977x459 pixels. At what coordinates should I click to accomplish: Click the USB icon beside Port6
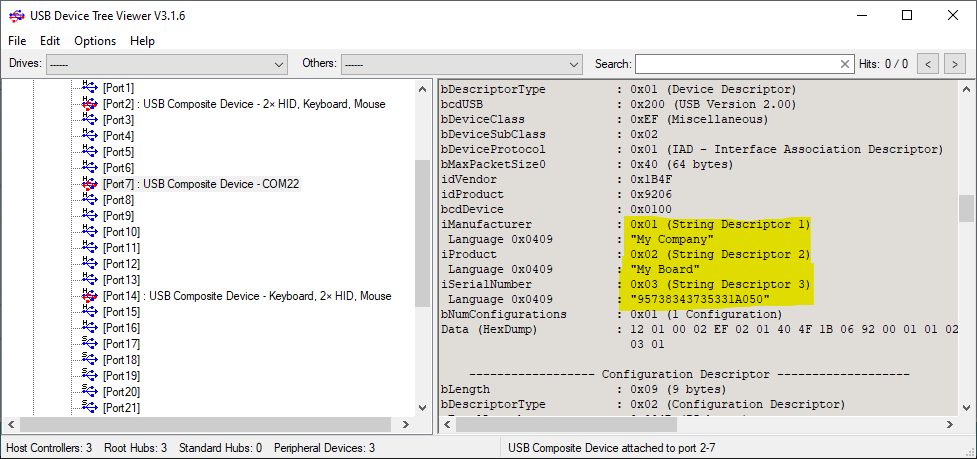pos(90,167)
